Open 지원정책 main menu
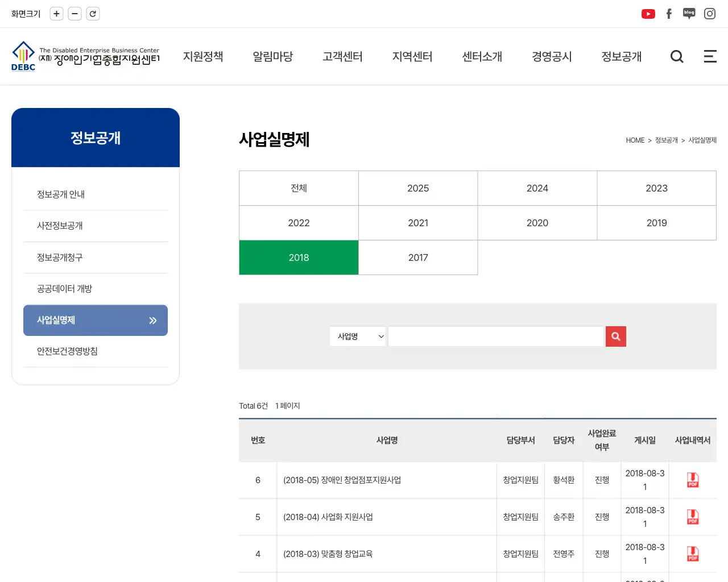Image resolution: width=728 pixels, height=582 pixels. tap(203, 56)
